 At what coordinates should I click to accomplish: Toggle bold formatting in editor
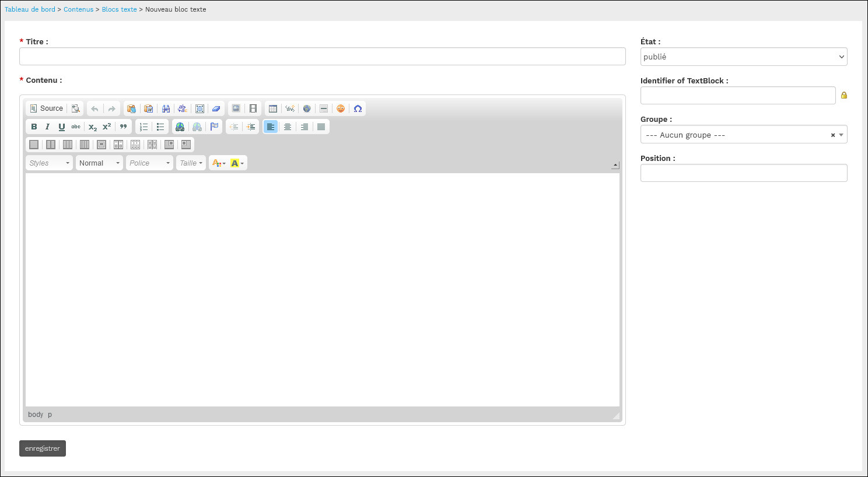pos(34,127)
